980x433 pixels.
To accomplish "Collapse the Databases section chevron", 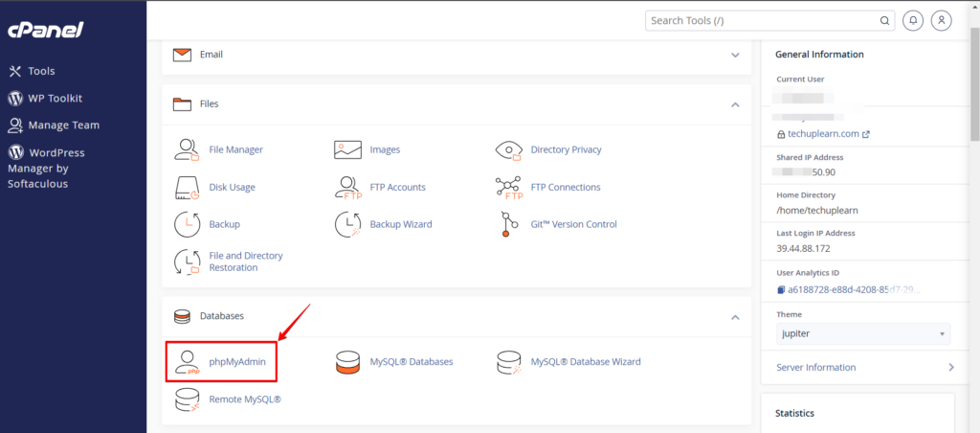I will tap(735, 317).
